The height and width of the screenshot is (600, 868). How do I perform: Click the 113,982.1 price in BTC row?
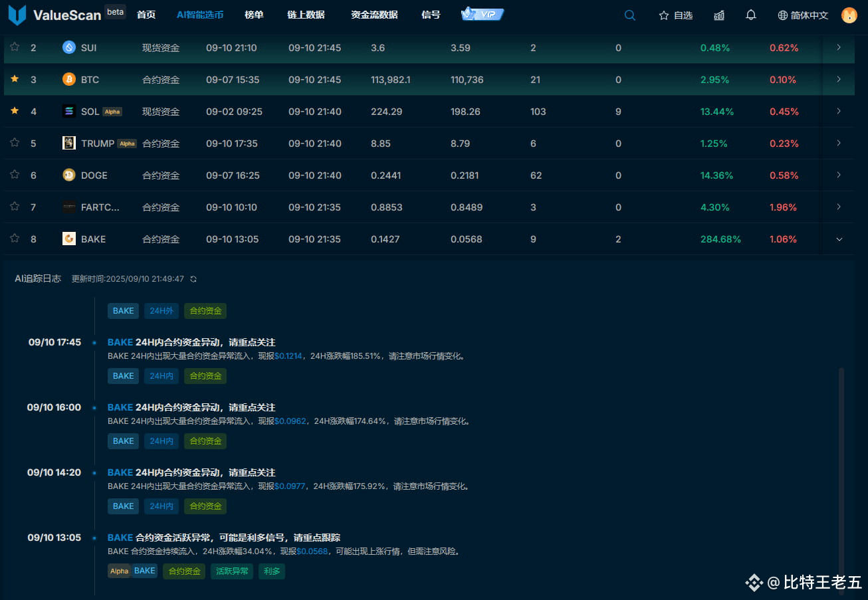pos(391,80)
